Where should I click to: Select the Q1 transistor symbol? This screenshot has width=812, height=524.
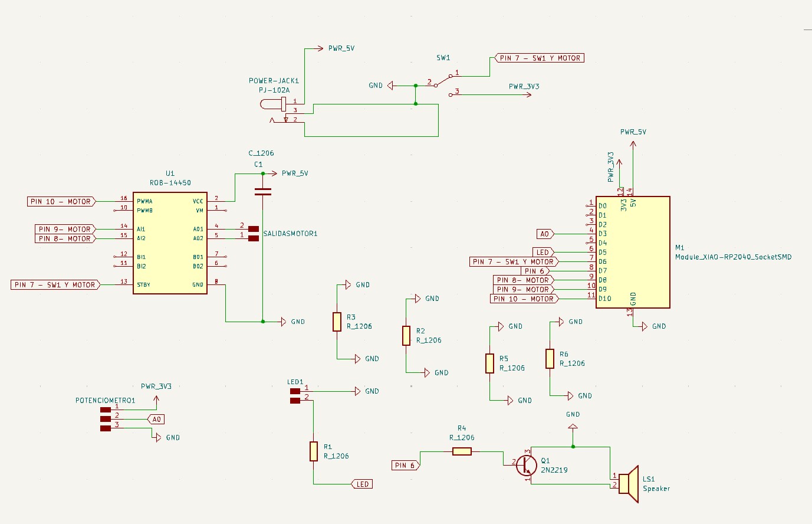pos(527,465)
